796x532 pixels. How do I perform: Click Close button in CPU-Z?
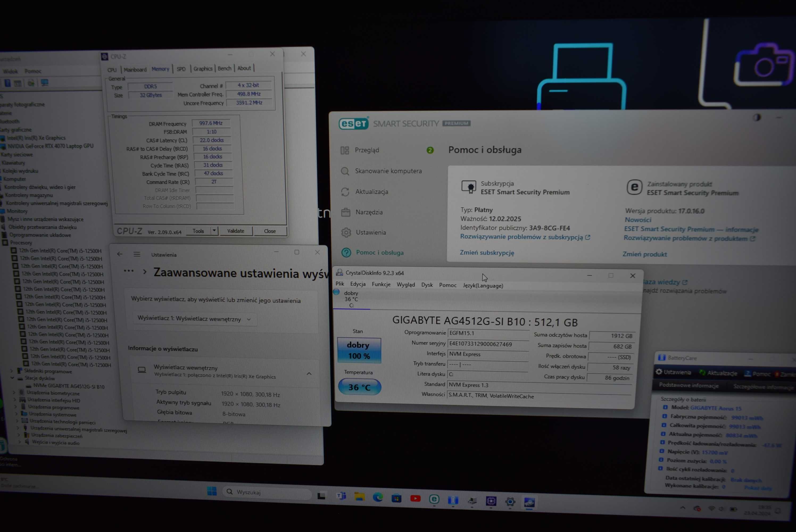coord(270,231)
